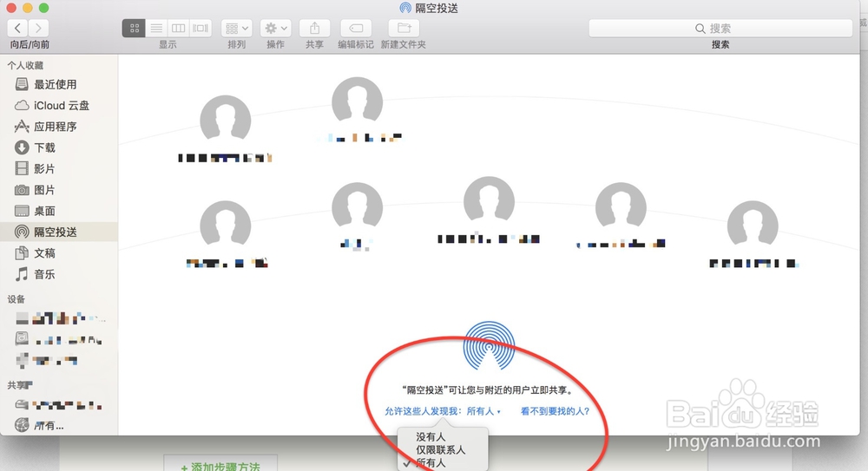Click the 看不到要找的人? link

coord(555,411)
